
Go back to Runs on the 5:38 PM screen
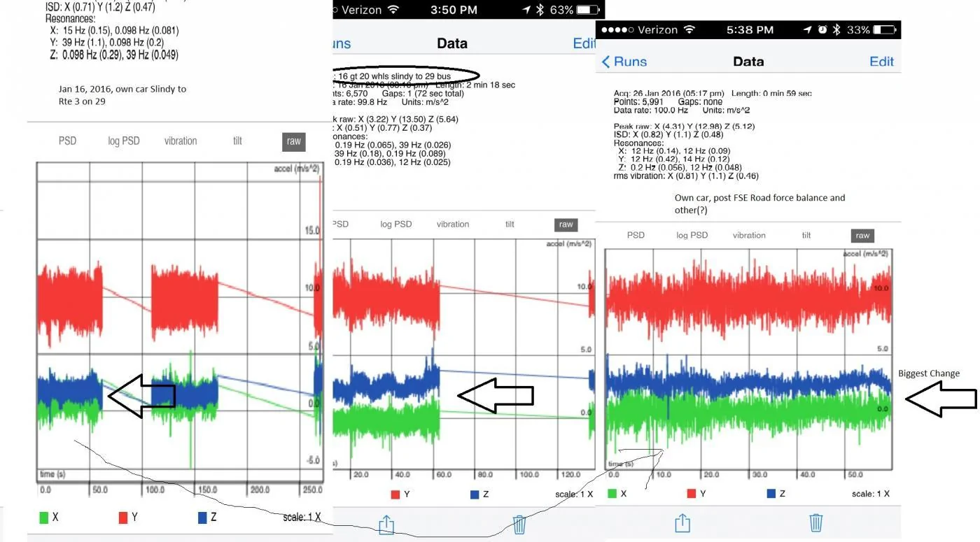pyautogui.click(x=624, y=62)
